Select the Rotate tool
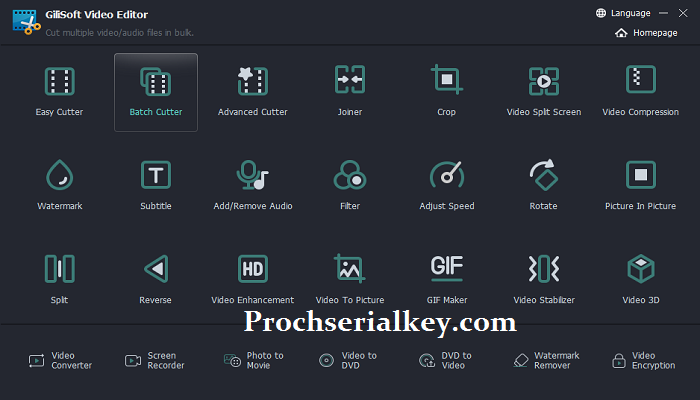Image resolution: width=700 pixels, height=400 pixels. (544, 186)
